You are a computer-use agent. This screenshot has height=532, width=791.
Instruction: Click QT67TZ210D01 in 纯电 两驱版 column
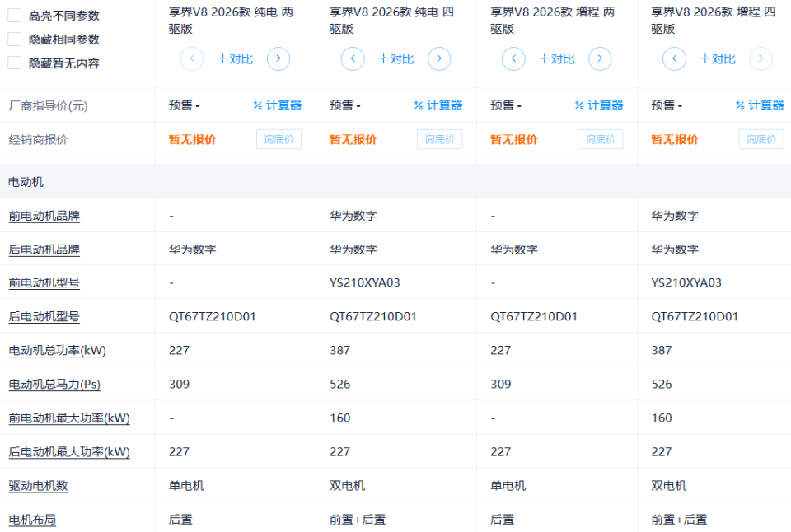coord(213,317)
